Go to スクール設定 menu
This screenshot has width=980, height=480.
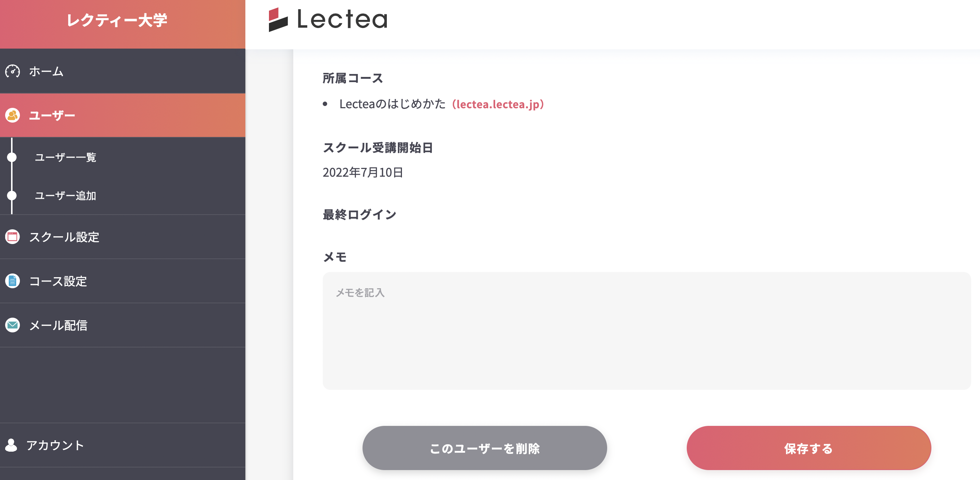[x=64, y=237]
